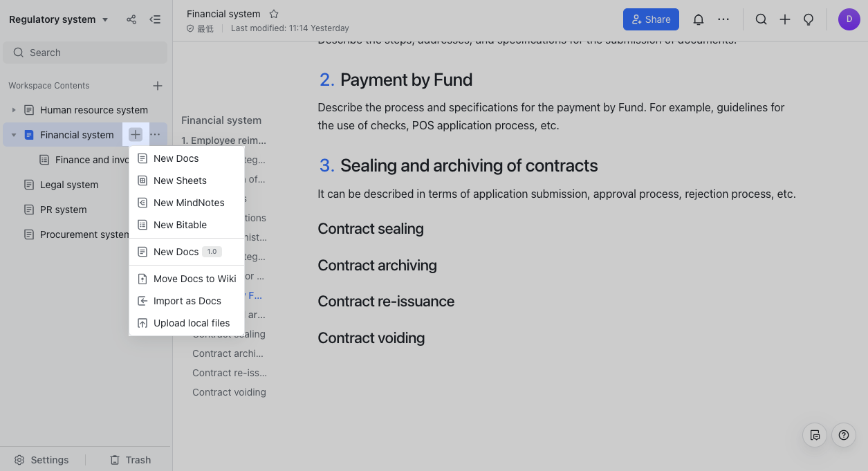Open the help question mark button

point(843,435)
